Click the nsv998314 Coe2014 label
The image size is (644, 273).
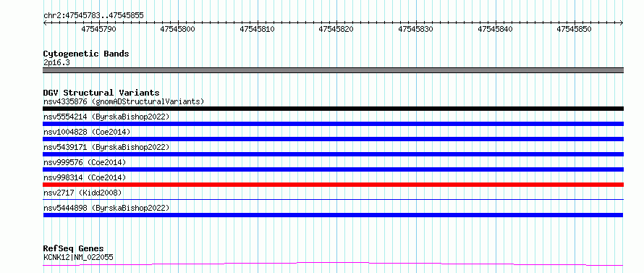coord(85,177)
